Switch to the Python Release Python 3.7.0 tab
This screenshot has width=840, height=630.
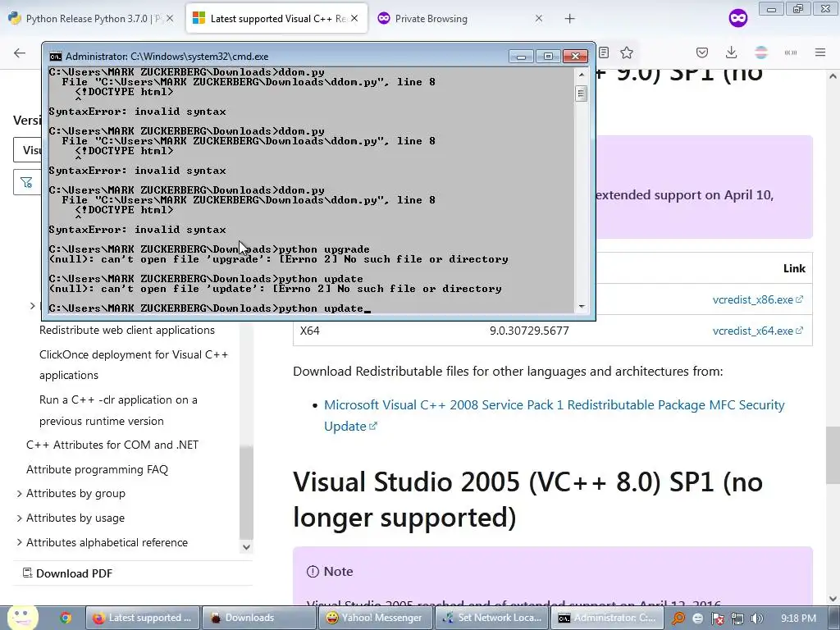91,18
